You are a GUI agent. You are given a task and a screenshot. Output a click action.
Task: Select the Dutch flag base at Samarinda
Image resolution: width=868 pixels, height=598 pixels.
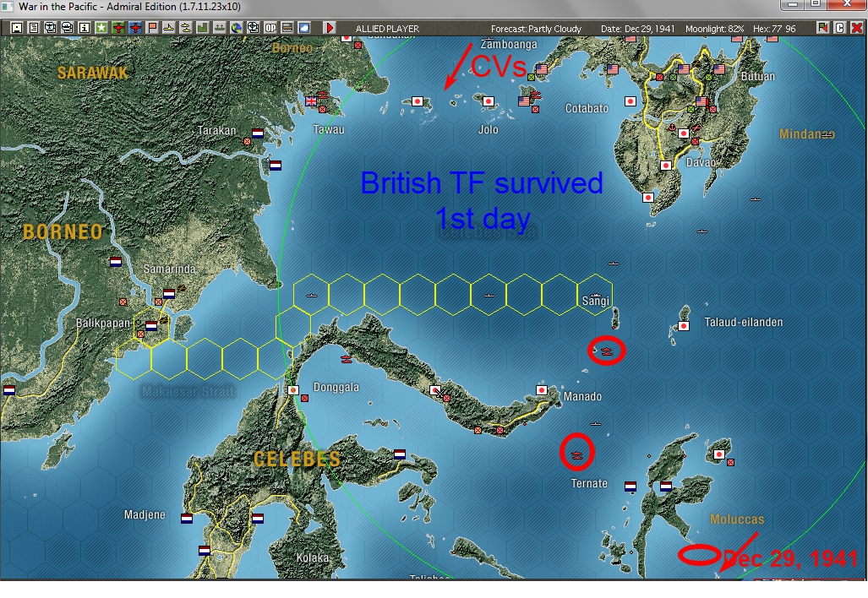pyautogui.click(x=169, y=293)
